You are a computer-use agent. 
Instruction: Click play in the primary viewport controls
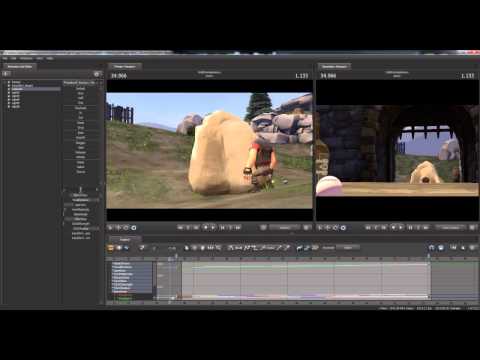click(x=213, y=228)
